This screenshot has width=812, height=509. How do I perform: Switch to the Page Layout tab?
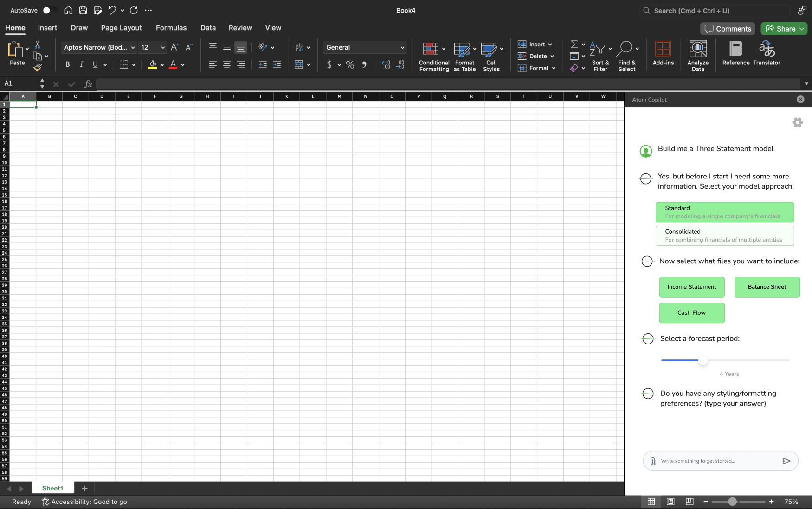[122, 28]
